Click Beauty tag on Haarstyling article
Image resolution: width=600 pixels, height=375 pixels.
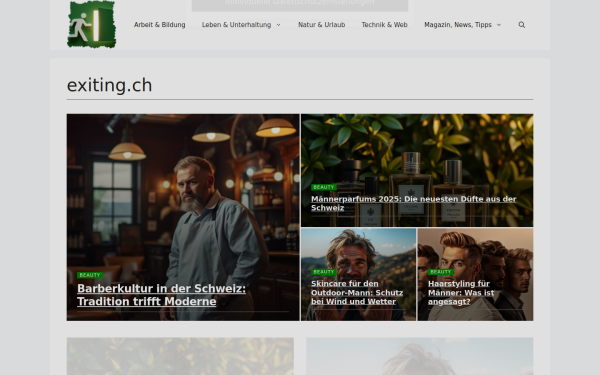coord(441,272)
